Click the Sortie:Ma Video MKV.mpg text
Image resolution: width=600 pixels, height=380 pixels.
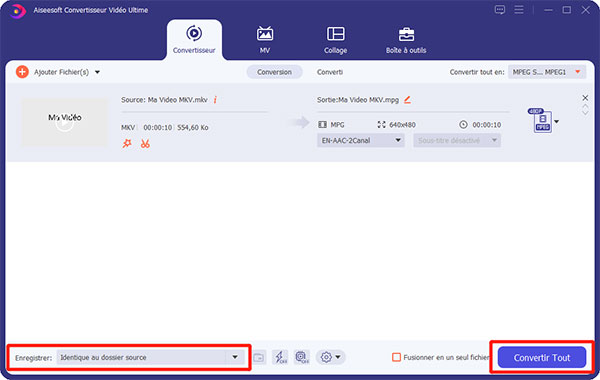pyautogui.click(x=358, y=100)
